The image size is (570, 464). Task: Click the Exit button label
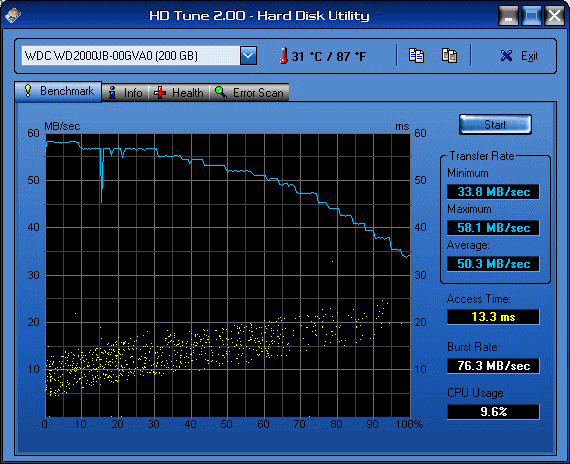(530, 56)
